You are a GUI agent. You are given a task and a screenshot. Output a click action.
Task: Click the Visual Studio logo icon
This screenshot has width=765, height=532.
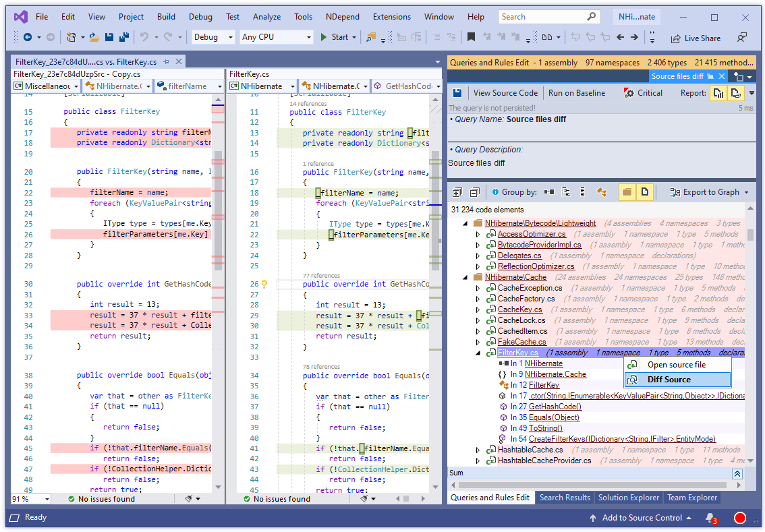20,17
